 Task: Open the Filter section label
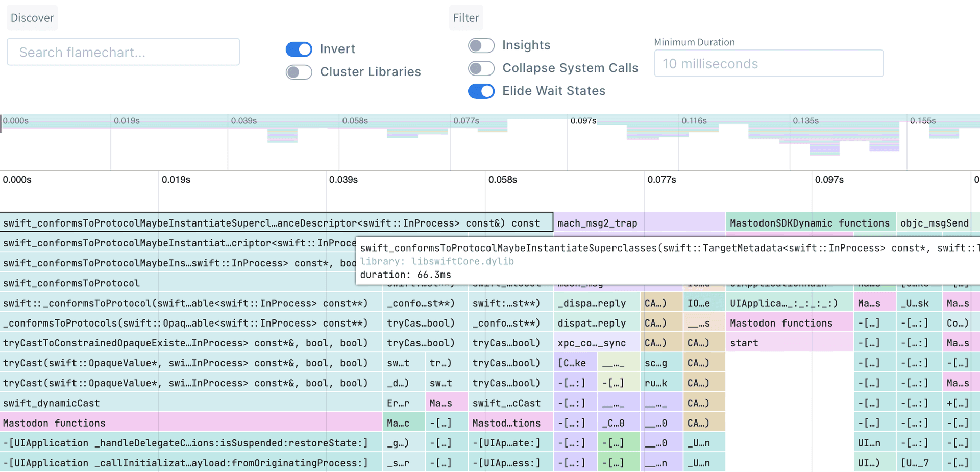click(465, 18)
